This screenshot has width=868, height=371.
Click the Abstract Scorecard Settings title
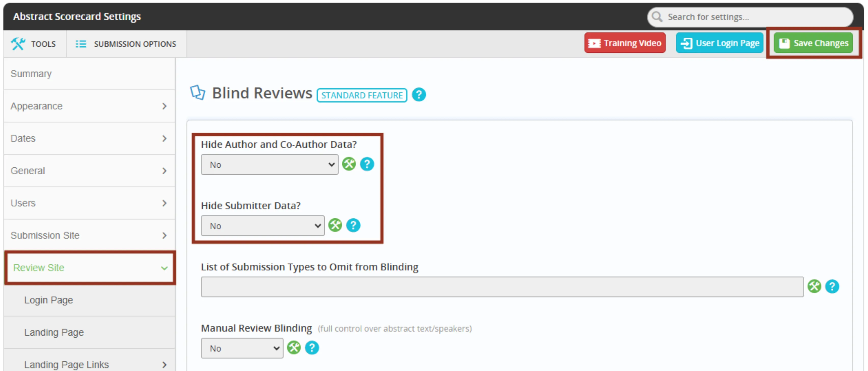pos(77,16)
